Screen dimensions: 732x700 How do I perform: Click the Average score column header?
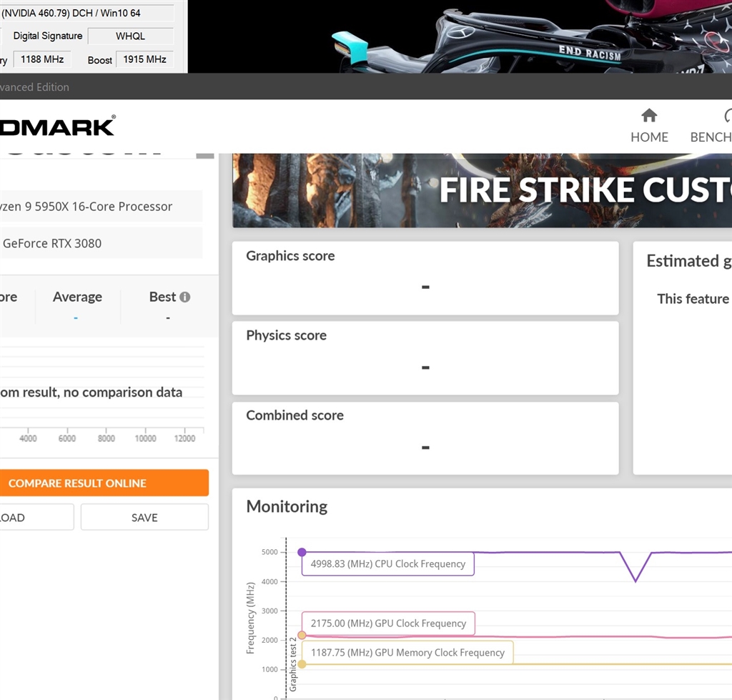pyautogui.click(x=77, y=297)
